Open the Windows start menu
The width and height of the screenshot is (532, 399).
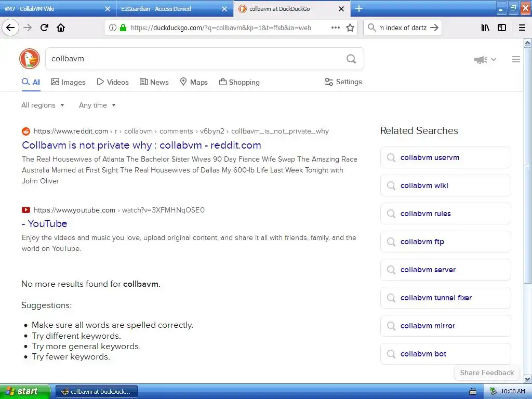(25, 391)
